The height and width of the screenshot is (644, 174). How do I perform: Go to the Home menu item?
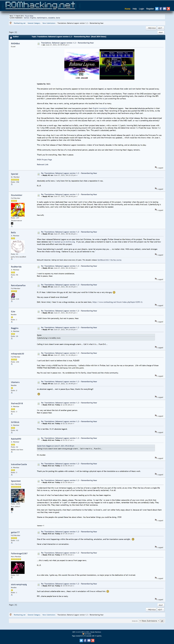[127, 9]
